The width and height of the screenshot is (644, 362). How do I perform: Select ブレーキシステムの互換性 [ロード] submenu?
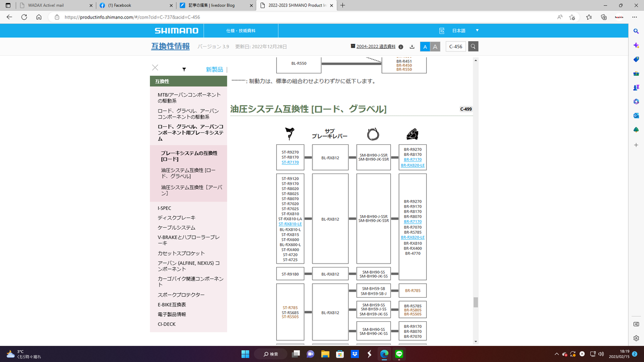click(189, 156)
